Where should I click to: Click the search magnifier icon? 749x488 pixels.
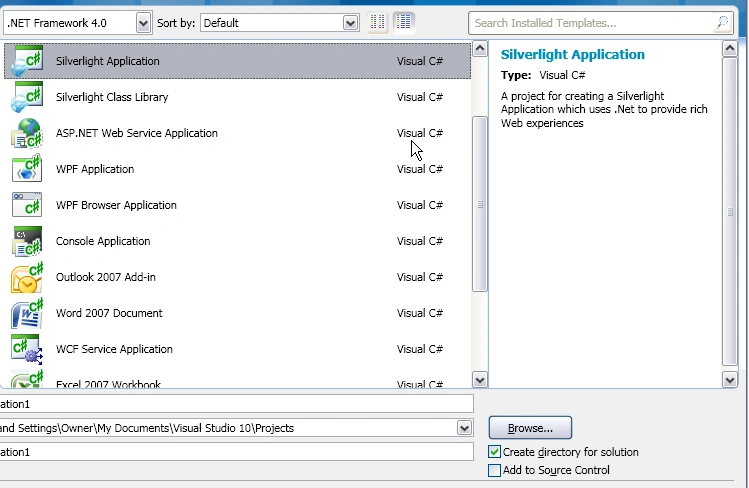pos(722,22)
